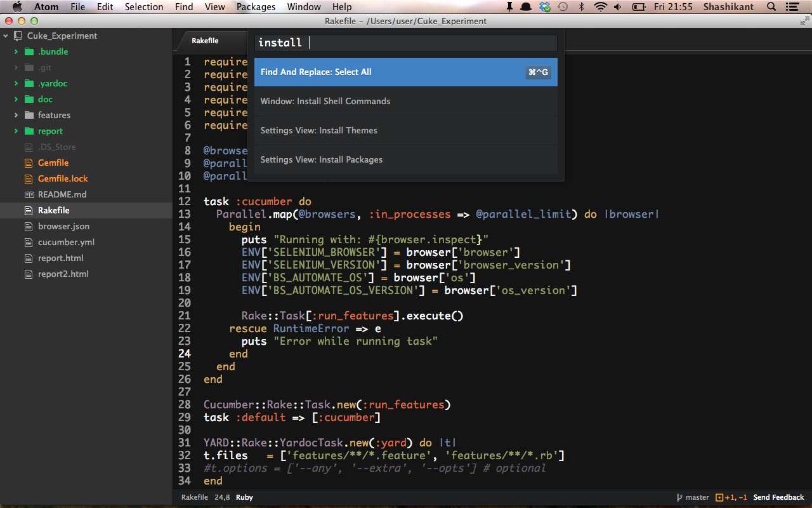
Task: Open the Find menu
Action: 184,7
